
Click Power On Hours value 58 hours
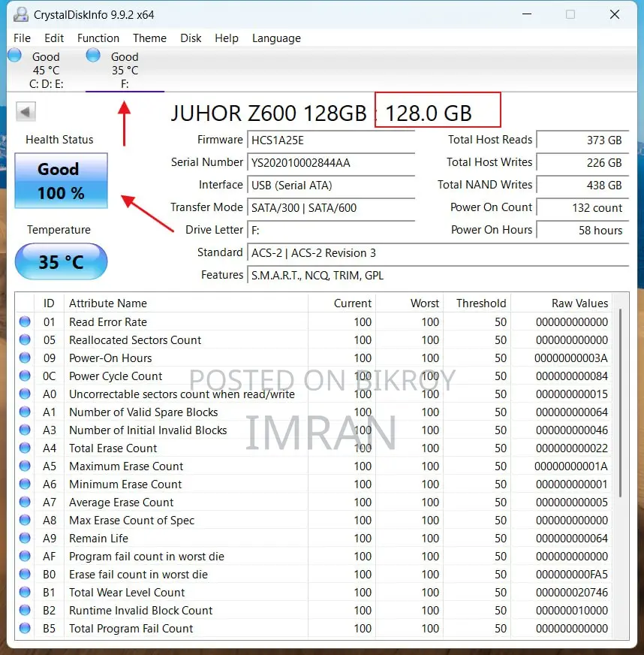click(582, 230)
